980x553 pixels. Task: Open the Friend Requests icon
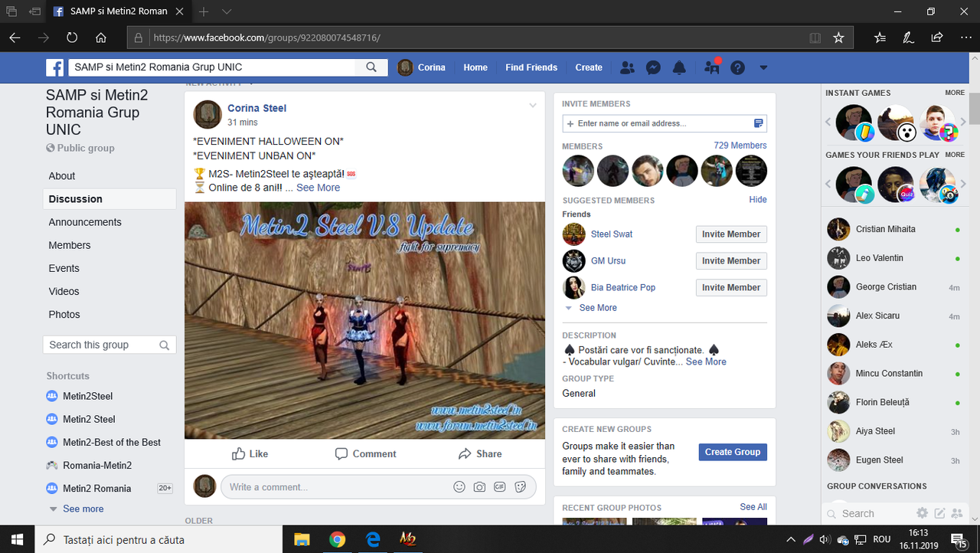[627, 67]
